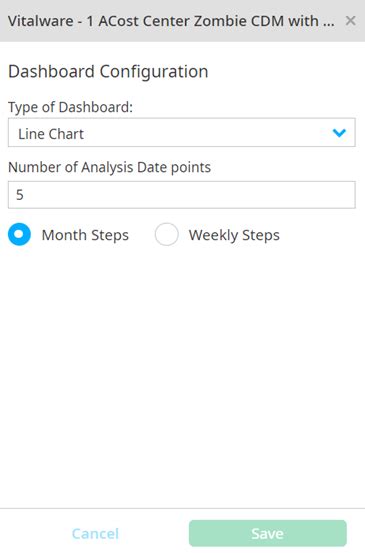This screenshot has height=553, width=365.
Task: Click the footer area between Cancel and Save
Action: (154, 533)
